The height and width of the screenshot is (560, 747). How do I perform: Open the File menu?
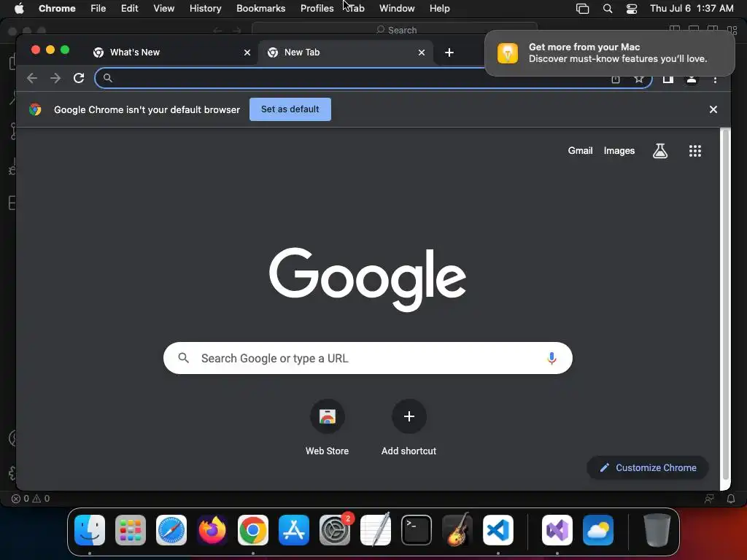coord(98,9)
